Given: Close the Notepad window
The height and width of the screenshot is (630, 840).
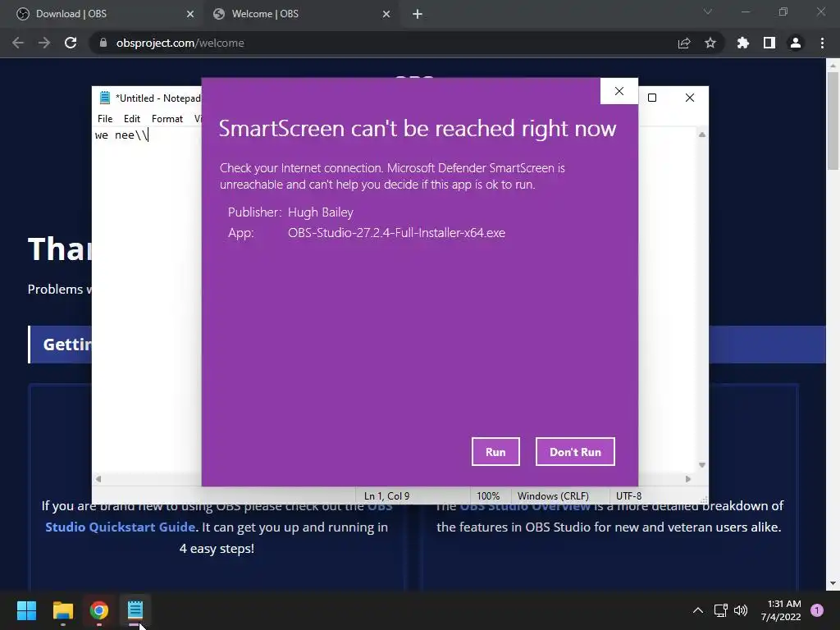Looking at the screenshot, I should 690,98.
